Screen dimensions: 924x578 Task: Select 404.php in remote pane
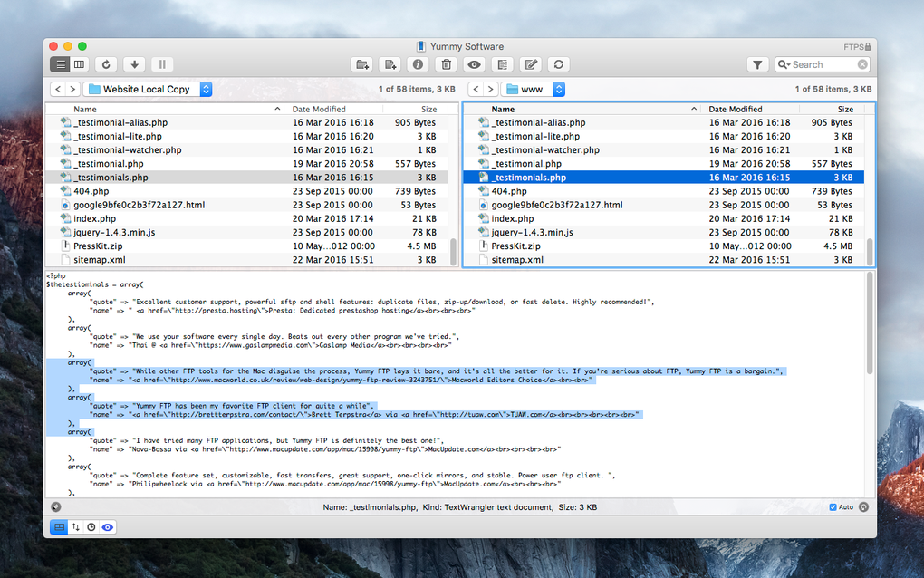coord(664,191)
